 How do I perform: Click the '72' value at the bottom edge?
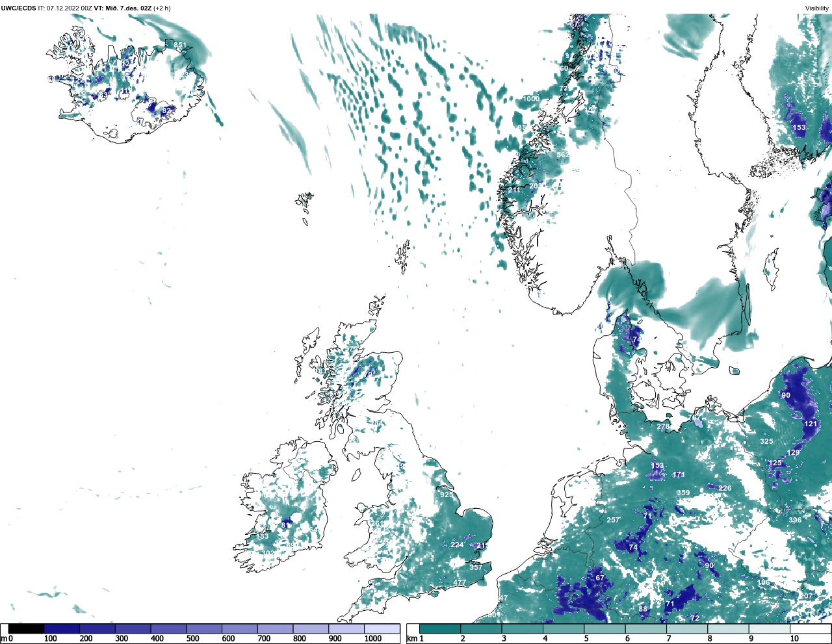(695, 619)
